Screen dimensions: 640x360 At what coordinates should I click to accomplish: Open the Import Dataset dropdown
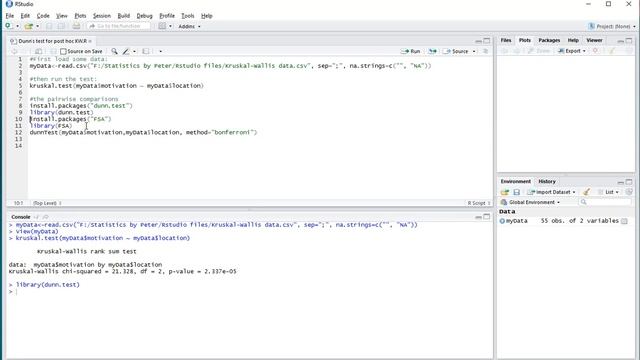(x=551, y=192)
